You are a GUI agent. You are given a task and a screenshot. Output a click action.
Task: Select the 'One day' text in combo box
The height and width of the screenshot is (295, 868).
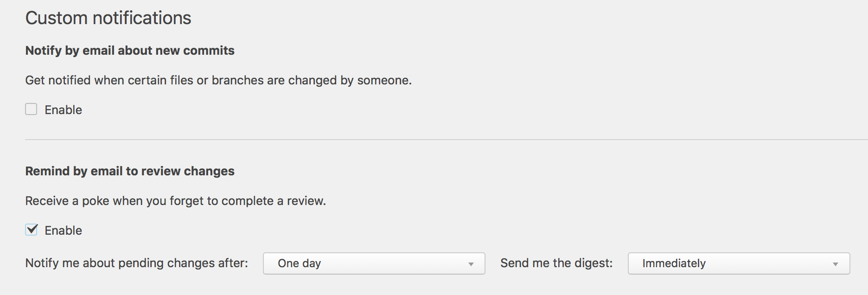[299, 263]
